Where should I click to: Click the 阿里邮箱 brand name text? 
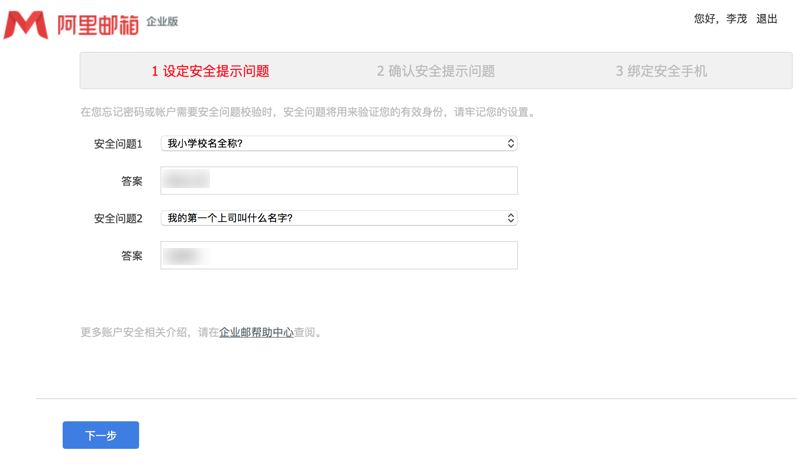click(x=97, y=24)
